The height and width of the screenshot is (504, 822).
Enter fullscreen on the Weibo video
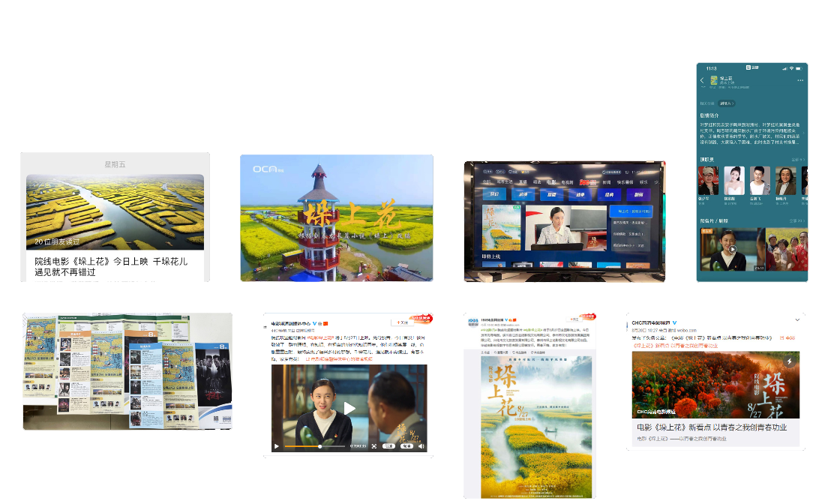pyautogui.click(x=373, y=446)
